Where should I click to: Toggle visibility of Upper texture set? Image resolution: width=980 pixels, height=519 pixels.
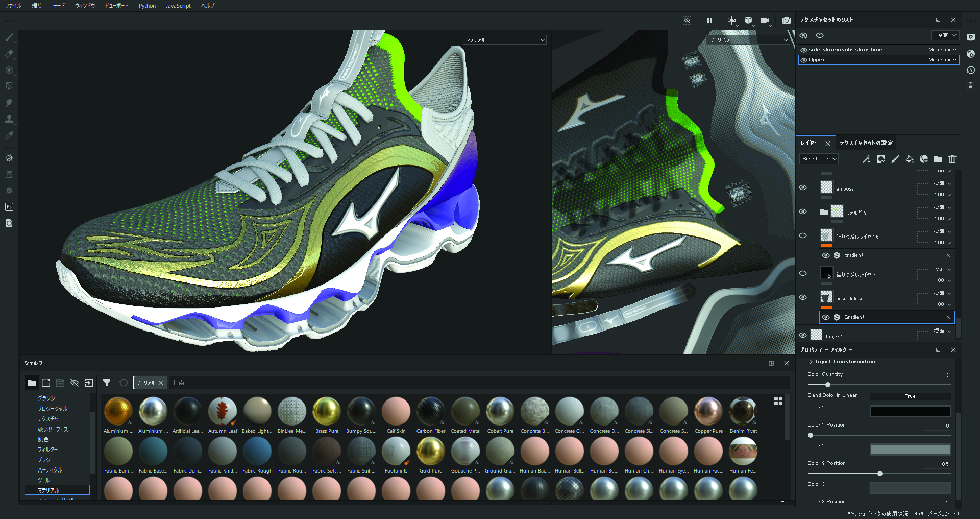[804, 60]
